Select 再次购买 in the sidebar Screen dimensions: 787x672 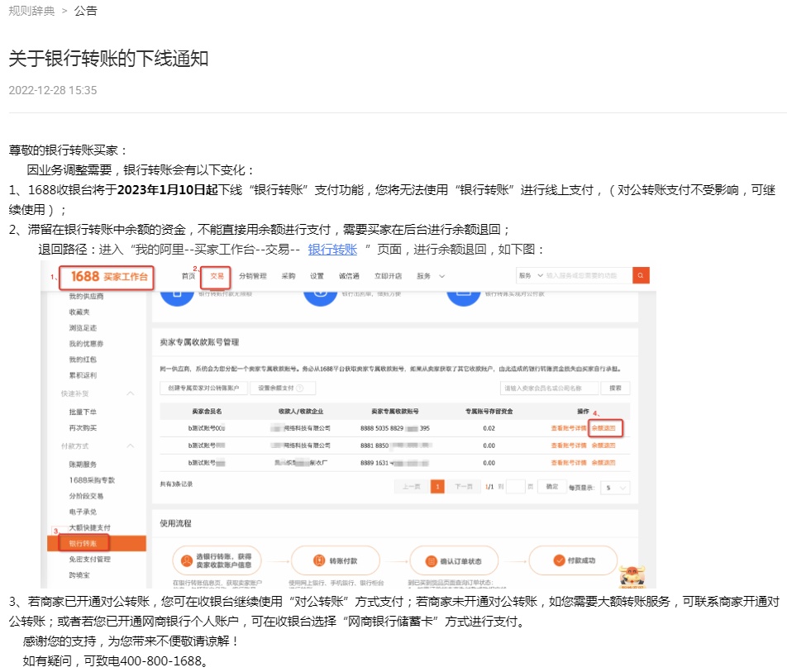click(x=83, y=427)
